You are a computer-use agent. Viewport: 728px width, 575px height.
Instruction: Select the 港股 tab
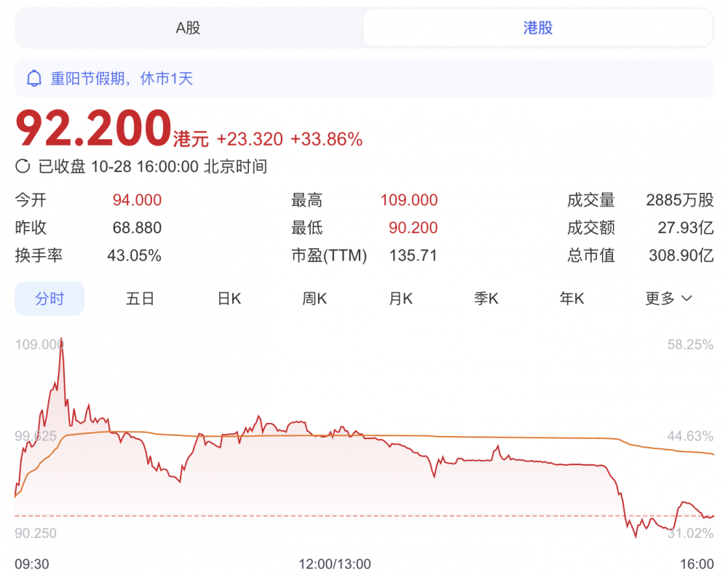[x=538, y=28]
